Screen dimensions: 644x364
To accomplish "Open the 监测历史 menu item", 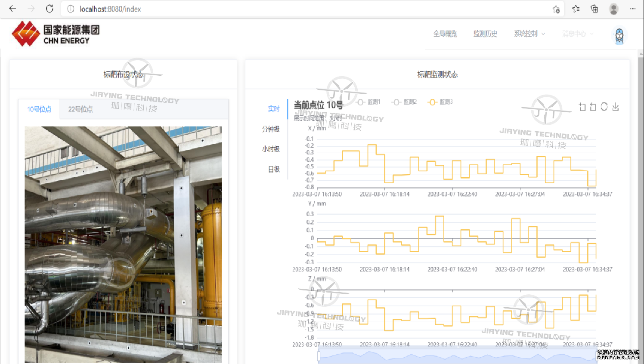I will 485,34.
